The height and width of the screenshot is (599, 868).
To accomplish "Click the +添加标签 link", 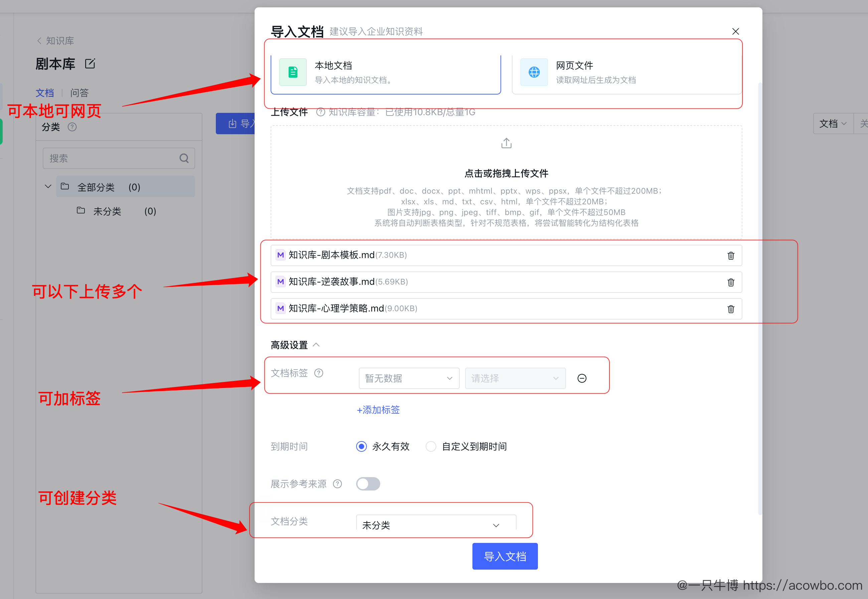I will coord(378,410).
